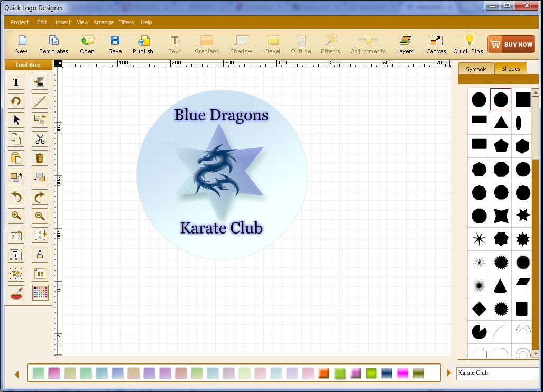Open the color palette grid tool

[x=40, y=293]
